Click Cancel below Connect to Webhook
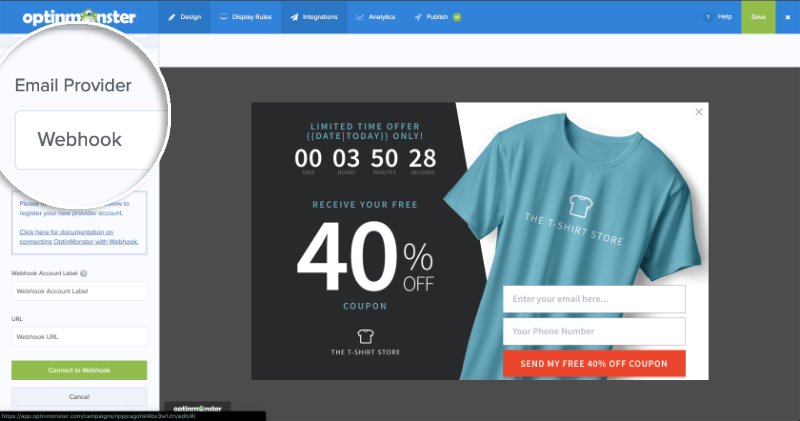This screenshot has width=800, height=421. pyautogui.click(x=79, y=397)
